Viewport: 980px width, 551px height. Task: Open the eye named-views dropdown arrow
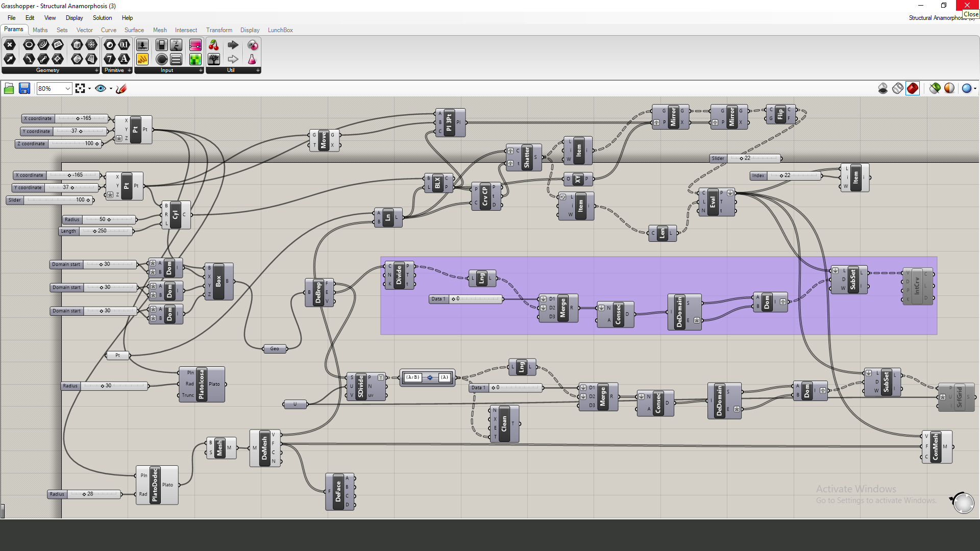(x=111, y=89)
